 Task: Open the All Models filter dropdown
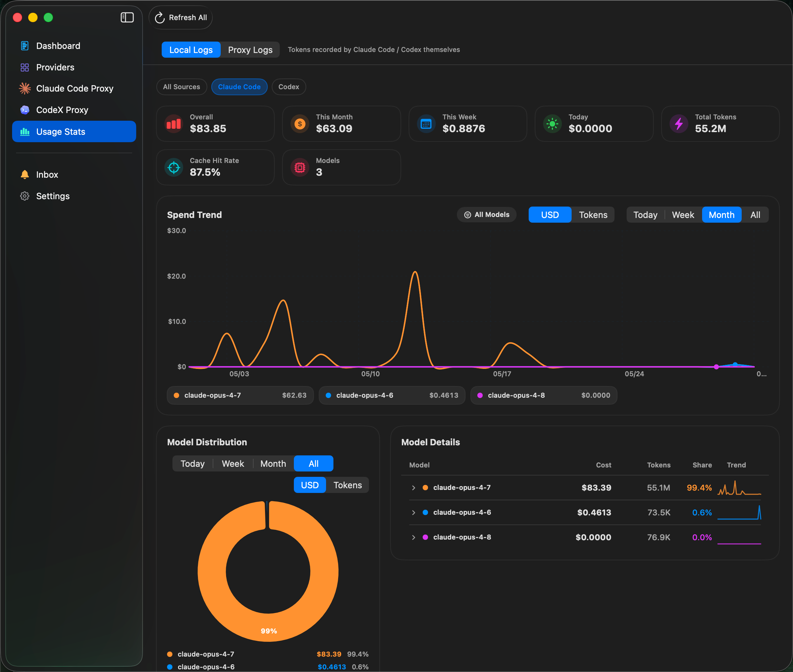click(x=487, y=215)
